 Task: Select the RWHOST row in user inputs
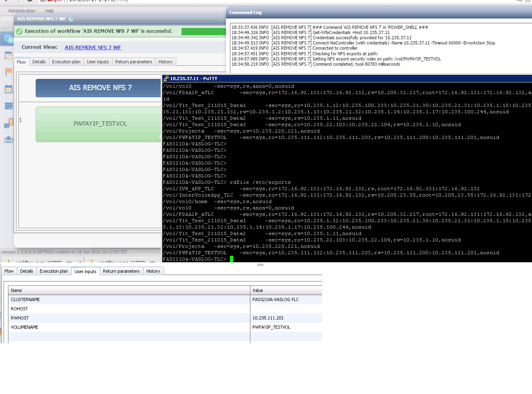coord(165,318)
